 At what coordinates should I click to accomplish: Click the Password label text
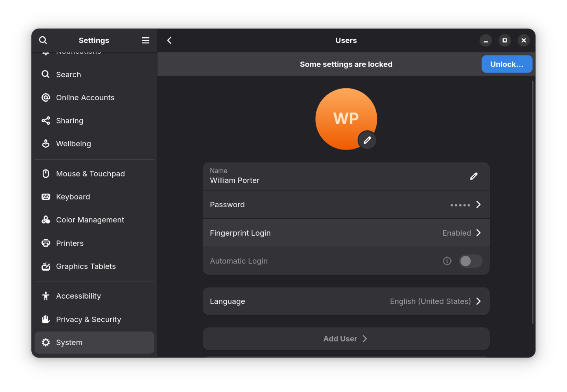coord(227,205)
